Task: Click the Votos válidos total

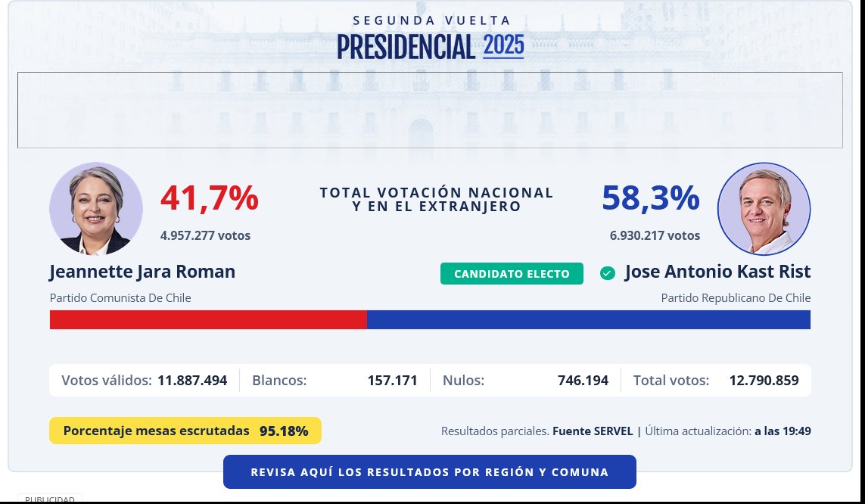Action: tap(192, 381)
